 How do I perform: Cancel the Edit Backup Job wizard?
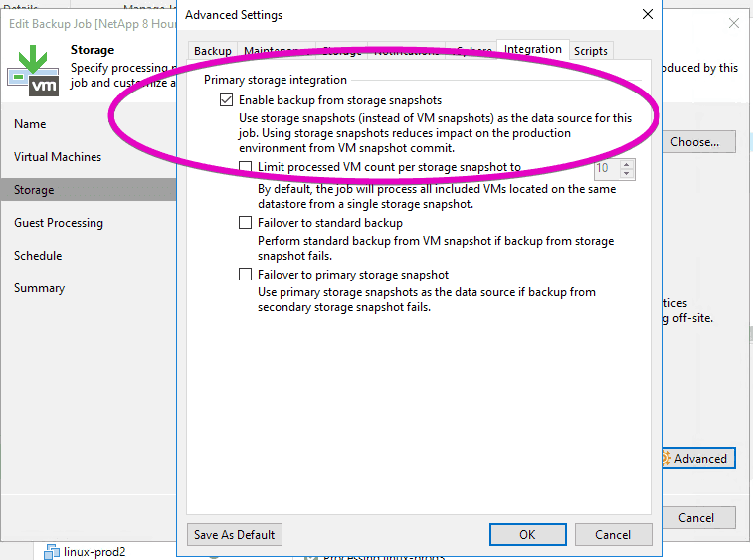699,518
